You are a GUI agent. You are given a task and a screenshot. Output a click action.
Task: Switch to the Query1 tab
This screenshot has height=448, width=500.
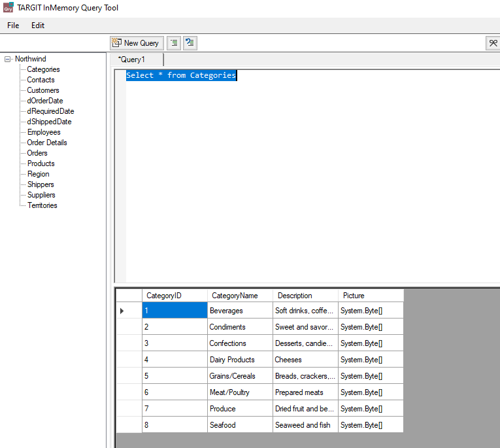137,60
